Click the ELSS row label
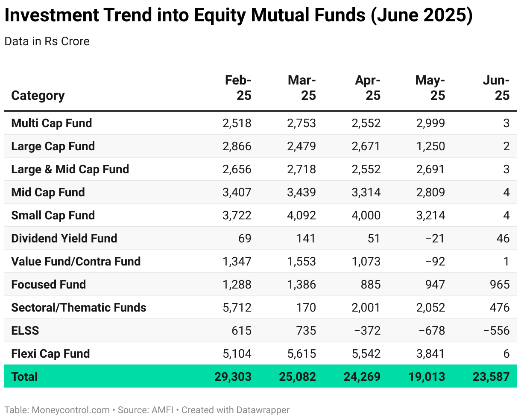Image resolution: width=521 pixels, height=420 pixels. coord(25,331)
